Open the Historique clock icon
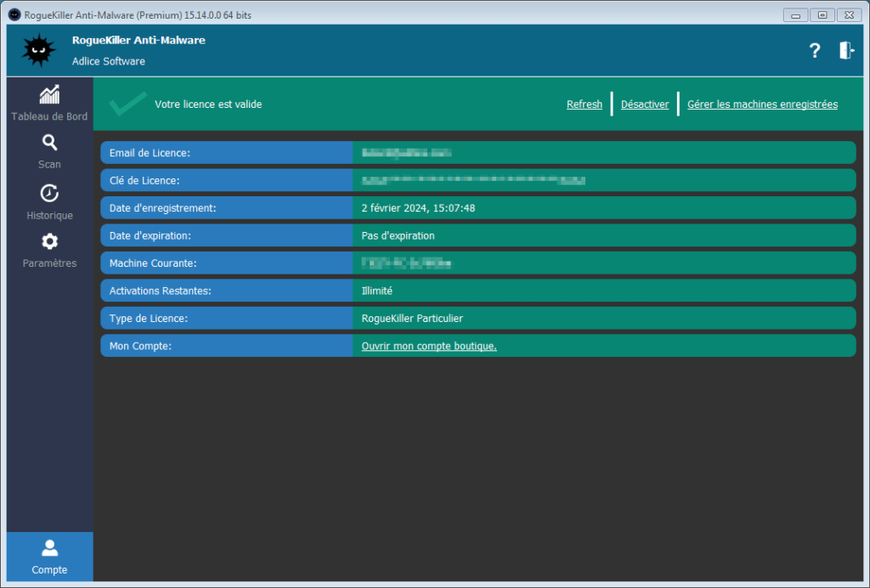Image resolution: width=870 pixels, height=588 pixels. [49, 193]
